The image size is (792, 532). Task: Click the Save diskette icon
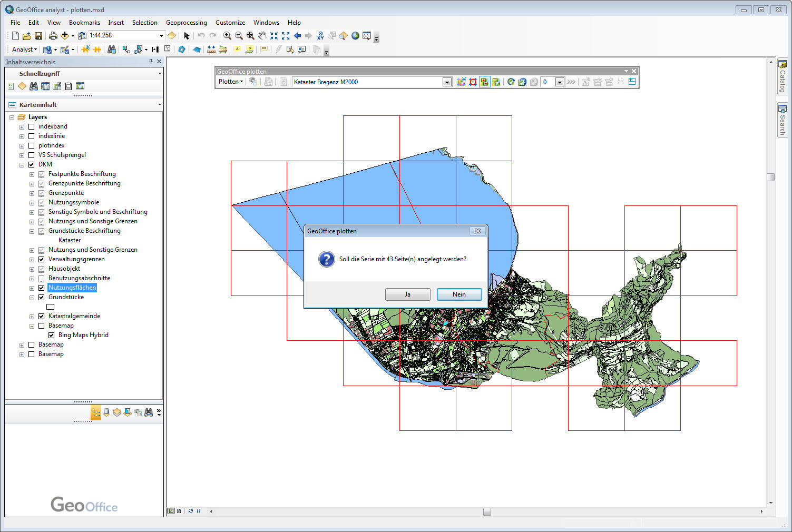click(38, 36)
